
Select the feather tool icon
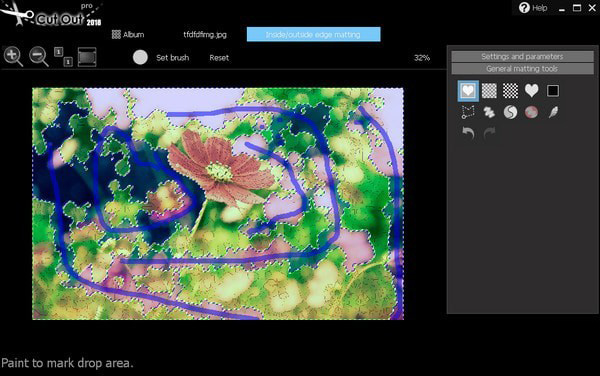point(553,112)
